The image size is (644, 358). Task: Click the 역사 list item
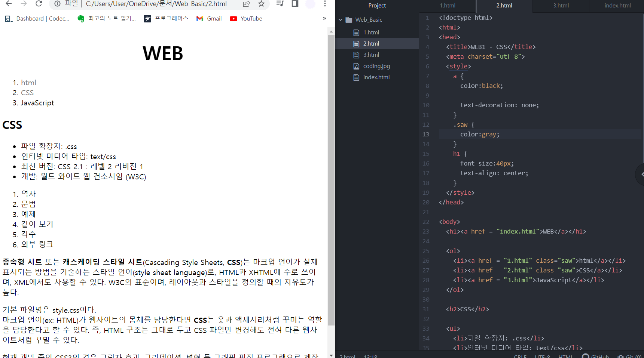tap(28, 194)
